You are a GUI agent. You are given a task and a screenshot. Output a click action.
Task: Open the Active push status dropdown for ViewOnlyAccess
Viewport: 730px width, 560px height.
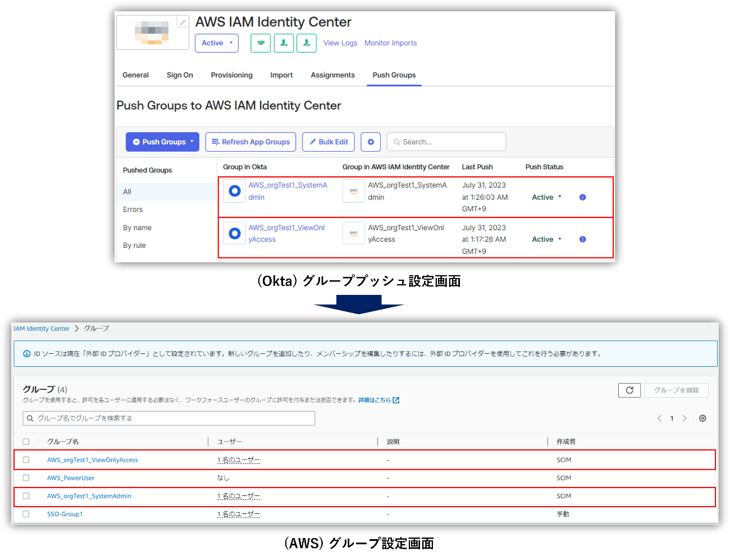point(546,239)
